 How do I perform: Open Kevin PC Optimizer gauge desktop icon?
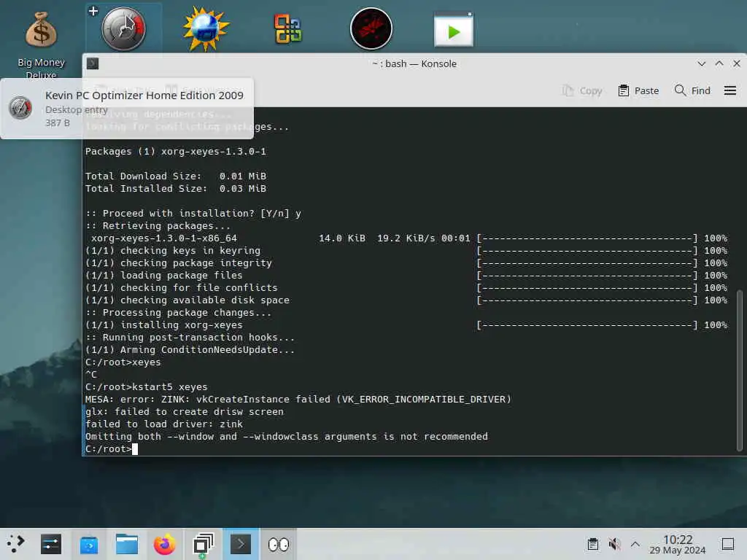123,29
